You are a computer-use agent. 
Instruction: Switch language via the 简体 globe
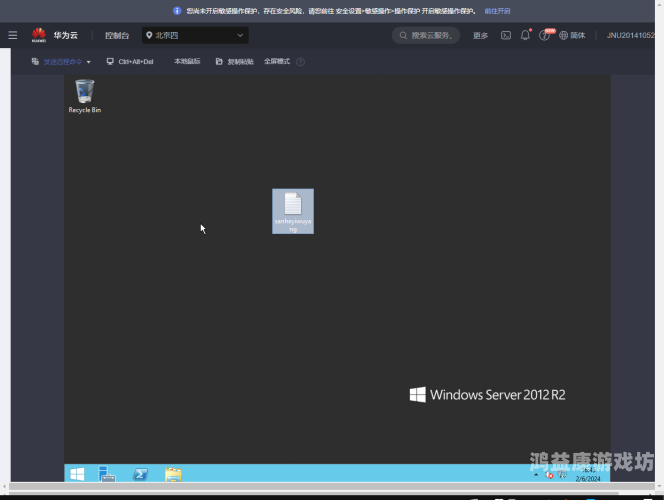tap(572, 36)
